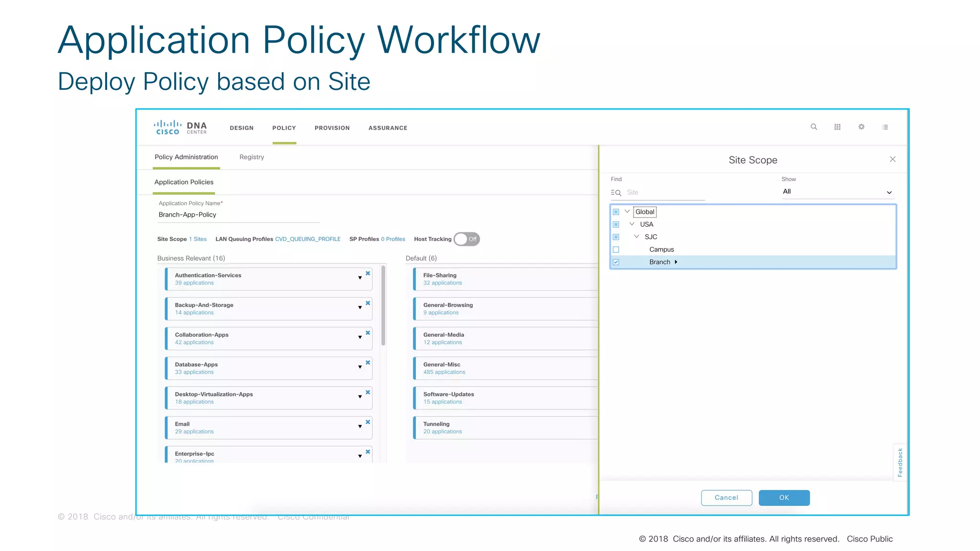Expand Collaboration-Apps dropdown arrow
This screenshot has width=980, height=551.
click(360, 337)
